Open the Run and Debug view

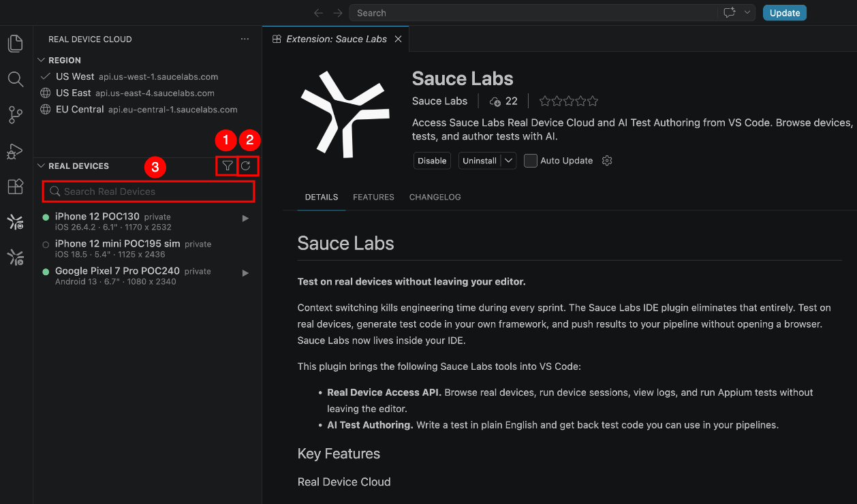click(15, 151)
